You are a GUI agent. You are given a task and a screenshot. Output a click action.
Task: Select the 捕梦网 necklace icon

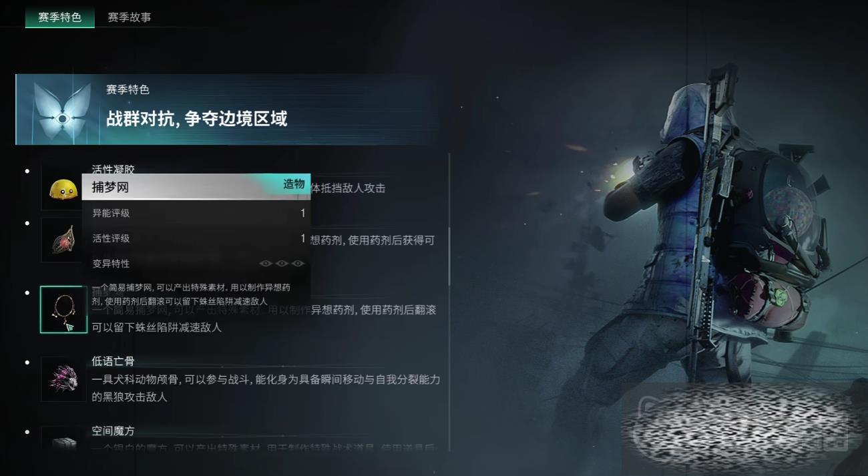coord(63,310)
